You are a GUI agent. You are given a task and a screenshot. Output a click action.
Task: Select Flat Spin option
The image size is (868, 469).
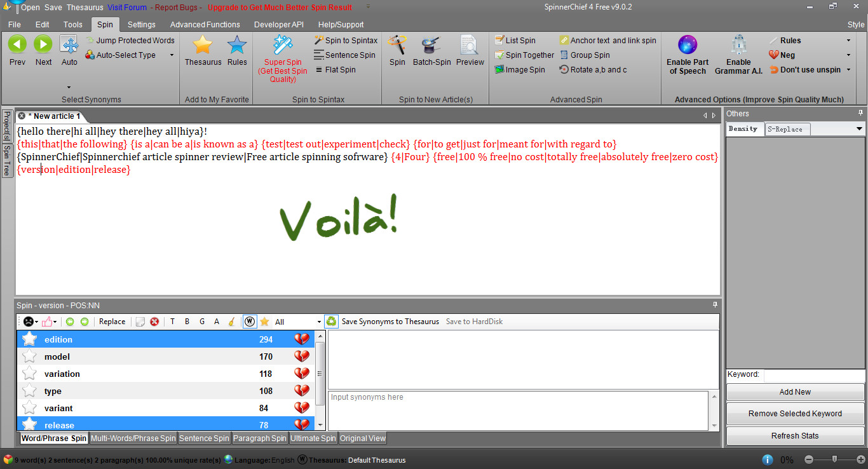coord(334,70)
